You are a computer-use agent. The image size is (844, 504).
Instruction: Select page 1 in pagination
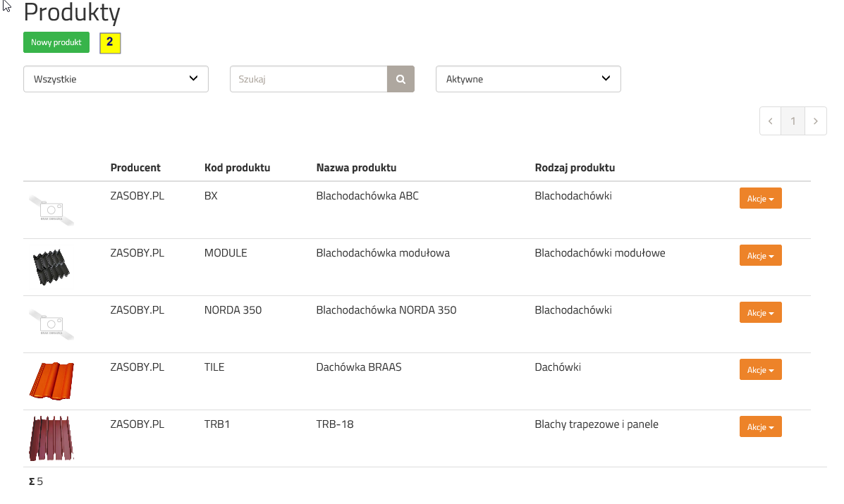793,121
